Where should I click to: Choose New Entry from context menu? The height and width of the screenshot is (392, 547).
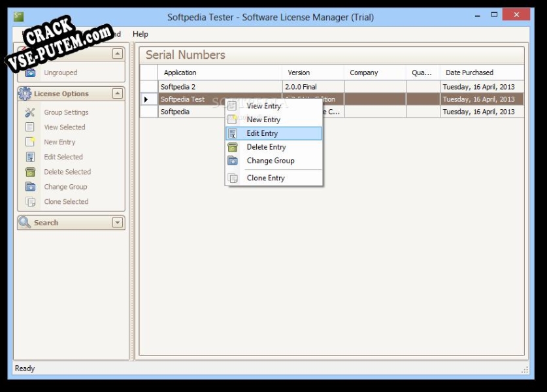click(x=274, y=120)
